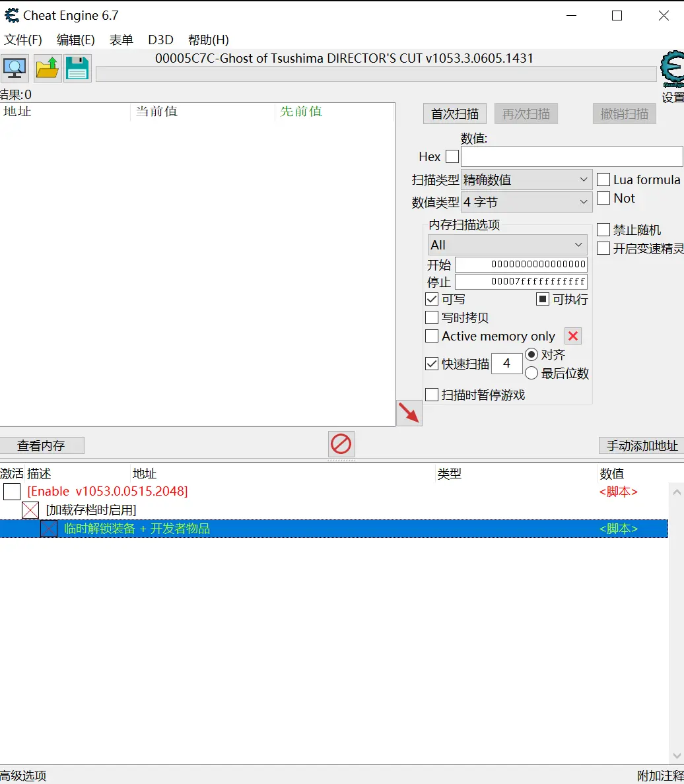Toggle the 加载存档时启用 entry checkbox
684x784 pixels.
[x=30, y=510]
